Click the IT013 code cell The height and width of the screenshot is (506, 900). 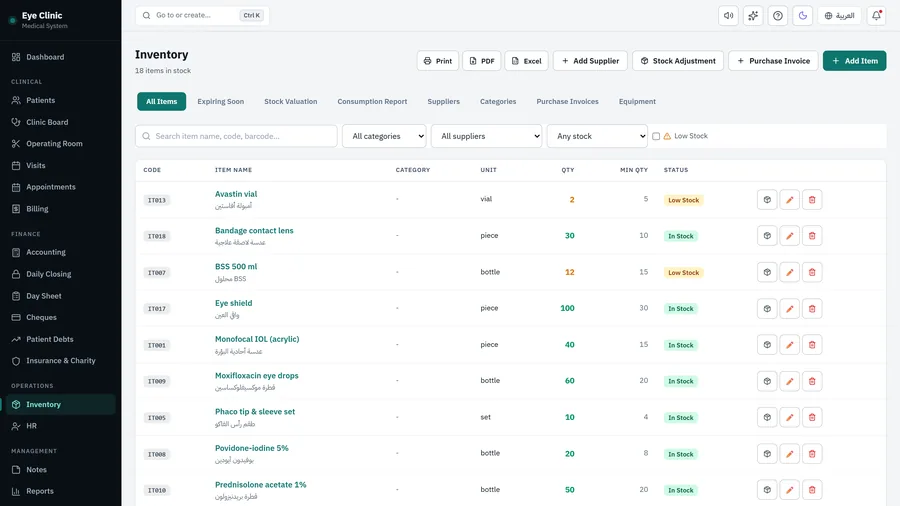click(x=157, y=200)
